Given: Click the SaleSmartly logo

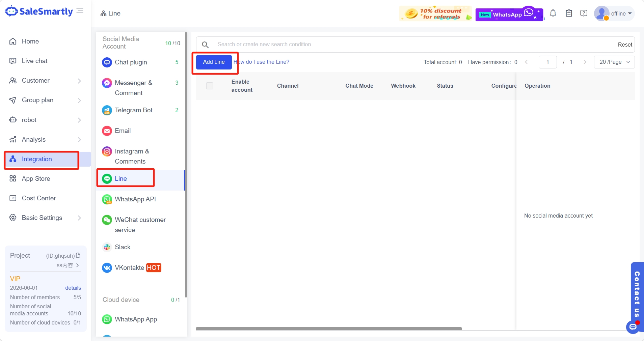Looking at the screenshot, I should [38, 11].
